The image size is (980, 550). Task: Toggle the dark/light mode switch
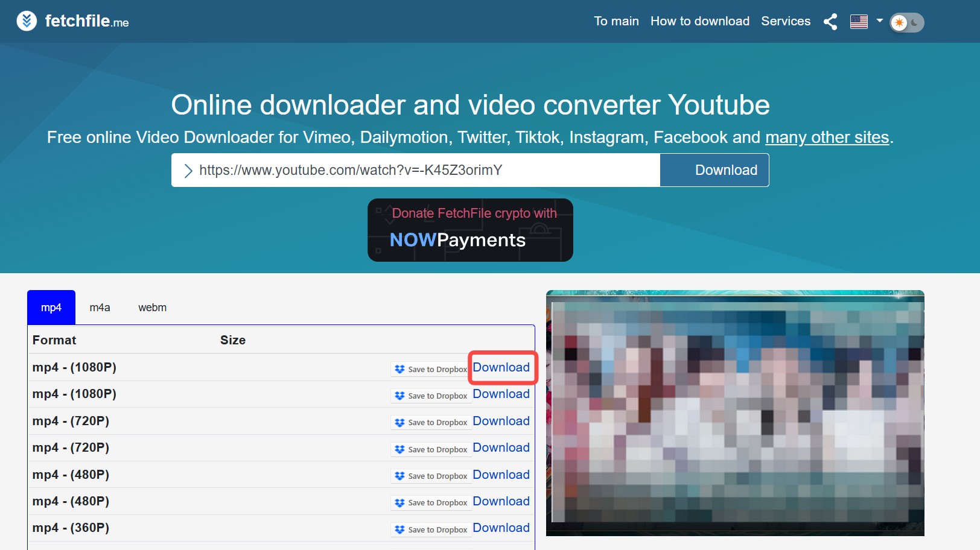pyautogui.click(x=907, y=22)
